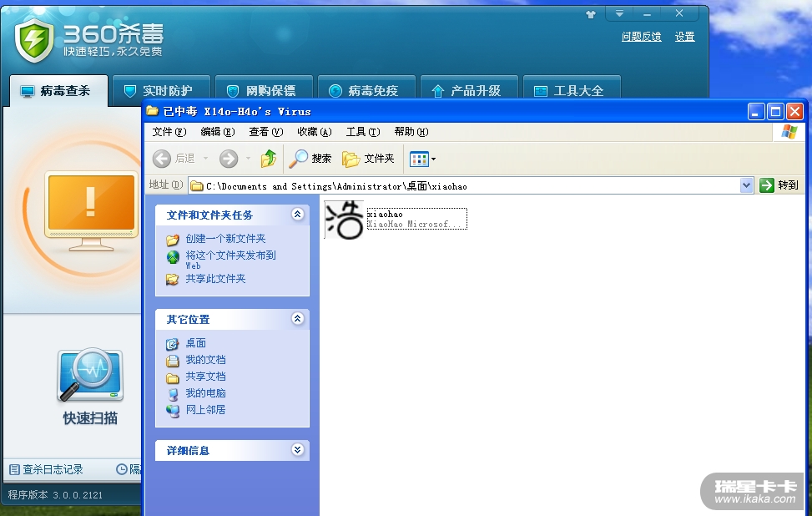This screenshot has width=812, height=516.
Task: Go to 桌面 in other places
Action: (196, 343)
